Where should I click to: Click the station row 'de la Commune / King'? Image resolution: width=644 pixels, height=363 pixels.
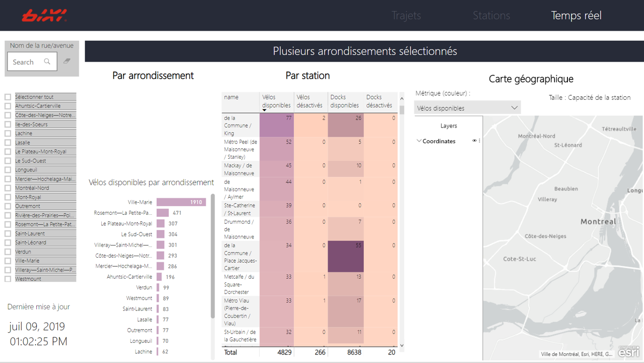[x=241, y=126]
